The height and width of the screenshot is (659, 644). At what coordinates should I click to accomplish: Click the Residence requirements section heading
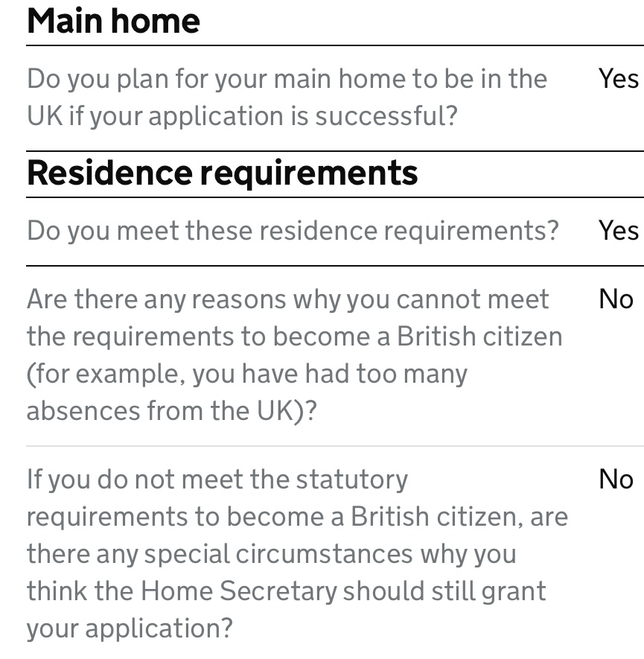(222, 173)
